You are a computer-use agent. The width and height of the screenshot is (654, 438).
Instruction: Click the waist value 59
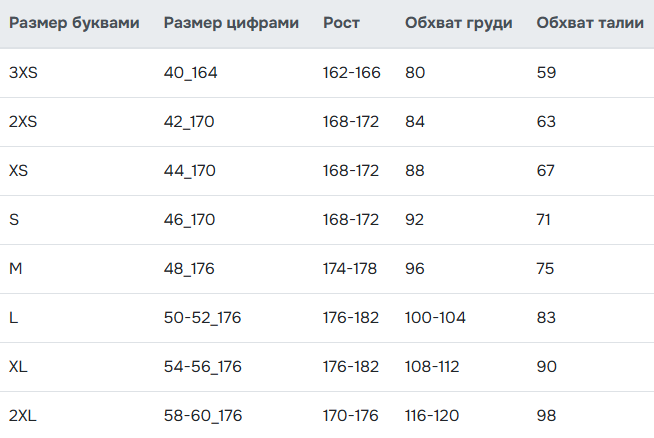546,73
